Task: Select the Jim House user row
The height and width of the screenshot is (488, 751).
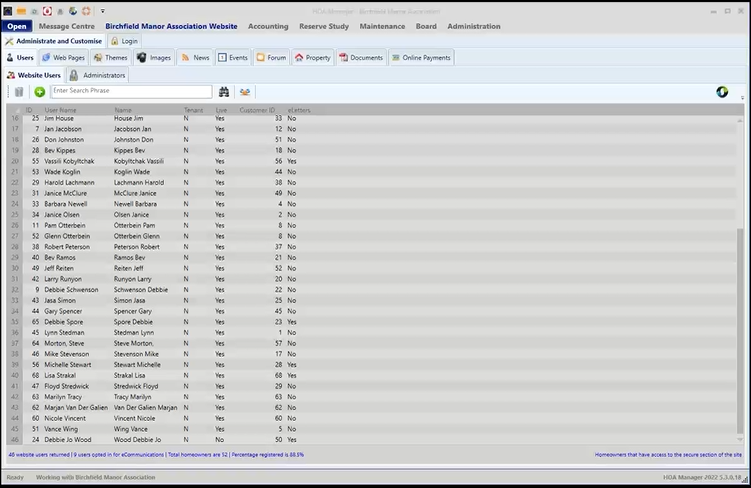Action: pos(372,118)
